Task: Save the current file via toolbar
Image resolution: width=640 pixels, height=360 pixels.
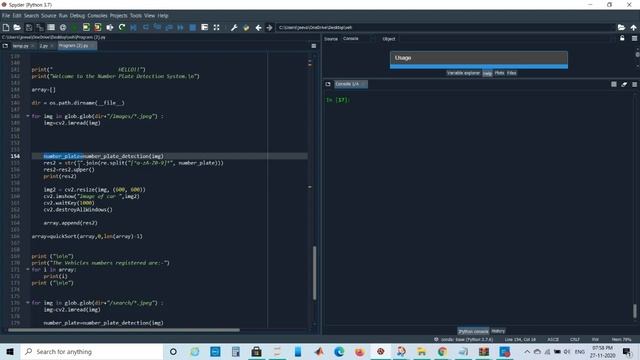Action: click(29, 27)
